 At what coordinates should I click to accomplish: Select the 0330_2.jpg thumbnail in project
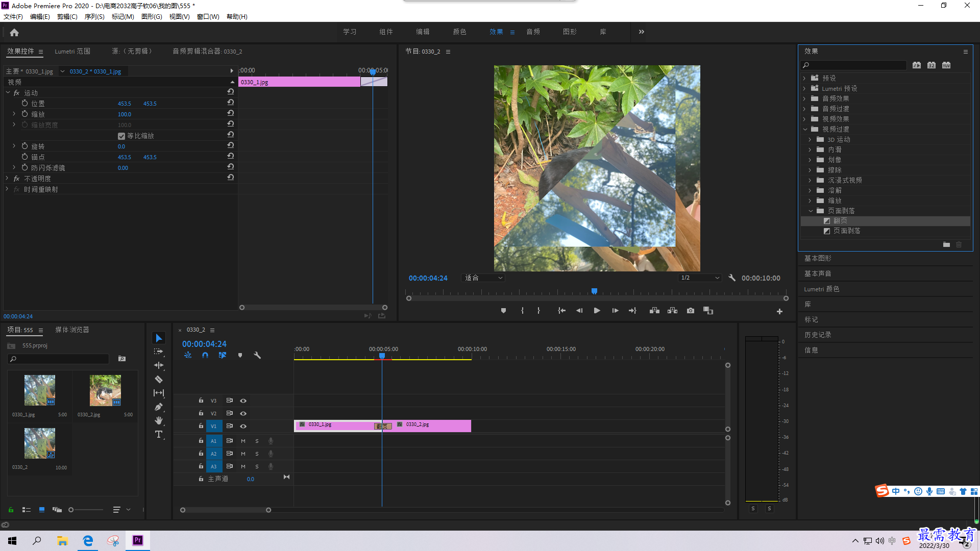click(x=105, y=390)
